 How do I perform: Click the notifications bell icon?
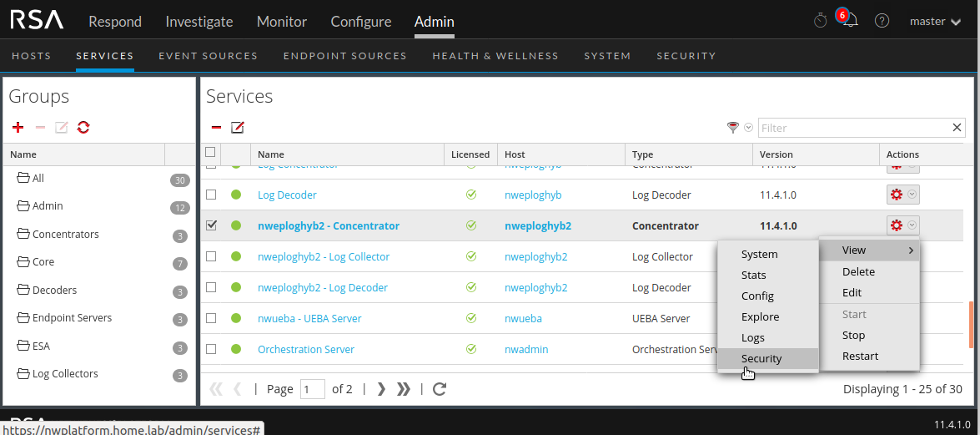850,21
